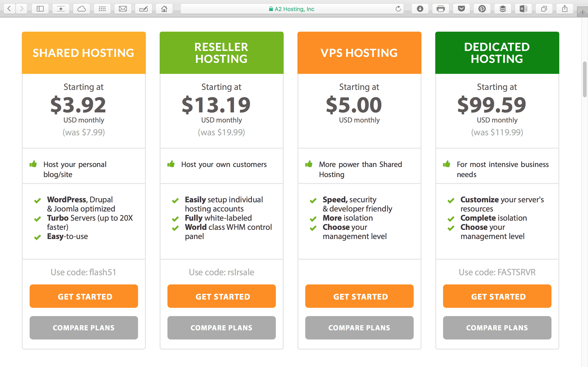Open the iCloud tabs icon
The image size is (588, 367).
(x=81, y=9)
